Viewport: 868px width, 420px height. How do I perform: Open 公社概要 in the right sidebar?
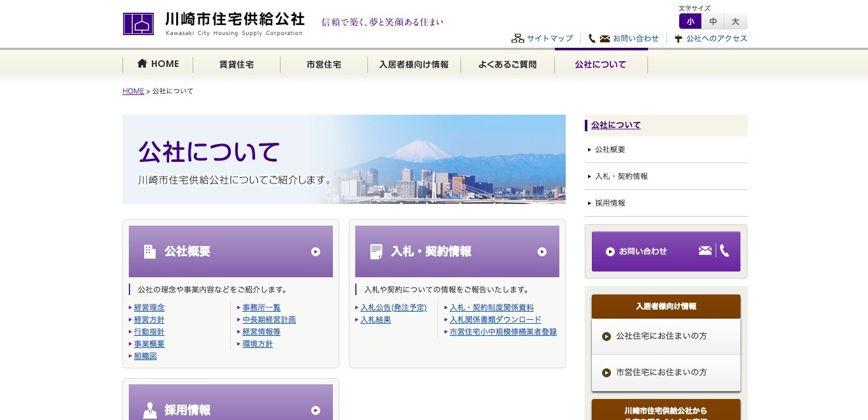click(610, 150)
